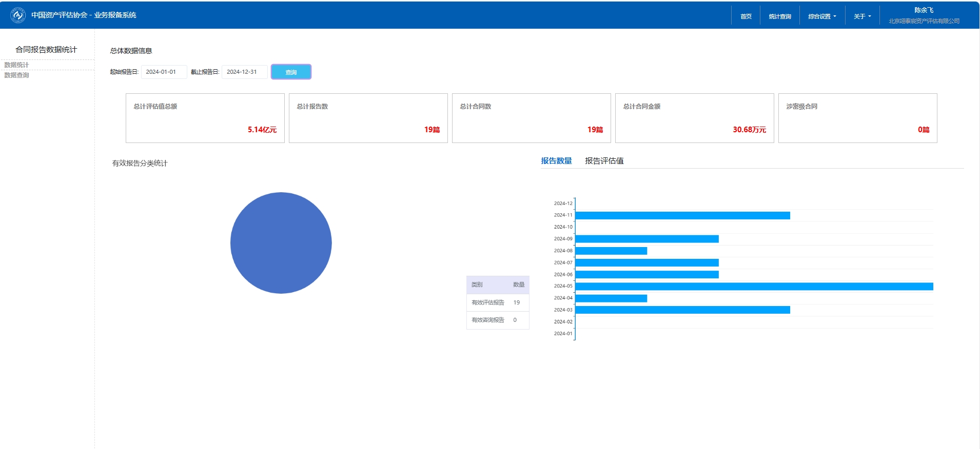Switch to the 报告评估值 tab
Screen dimensions: 980x449
(x=604, y=161)
